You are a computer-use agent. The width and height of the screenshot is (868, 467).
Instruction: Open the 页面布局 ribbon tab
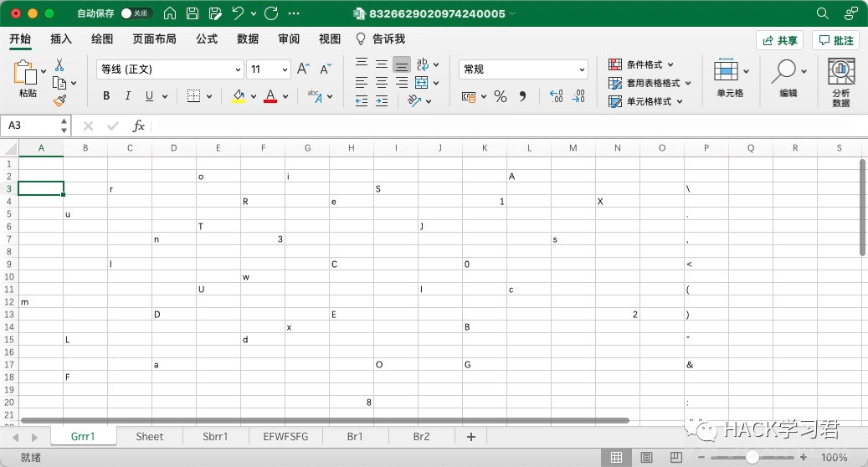(x=155, y=38)
